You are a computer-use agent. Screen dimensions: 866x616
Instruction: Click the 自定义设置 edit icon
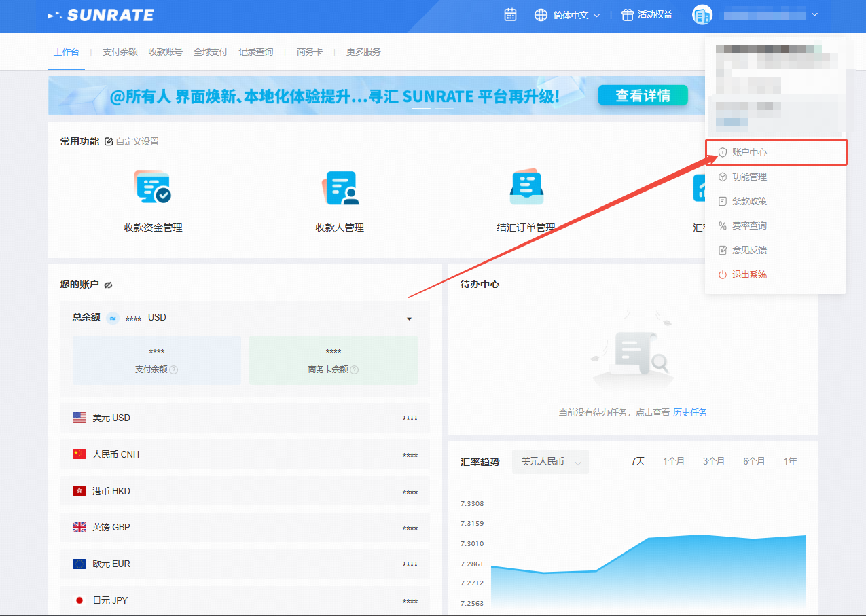109,141
